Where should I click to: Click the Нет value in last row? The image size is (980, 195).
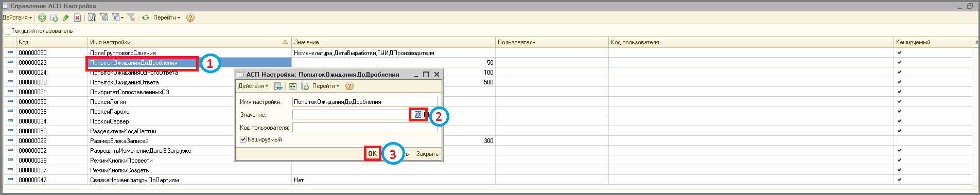pos(299,180)
